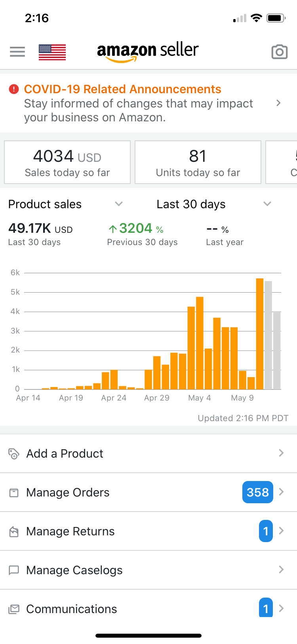297x644 pixels.
Task: Tap the Manage Returns package icon
Action: pos(14,531)
